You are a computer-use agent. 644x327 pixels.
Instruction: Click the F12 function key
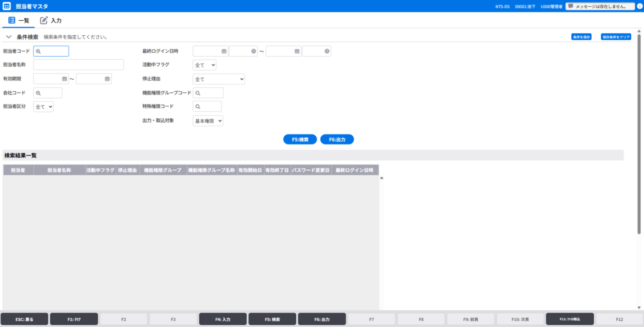[619, 319]
